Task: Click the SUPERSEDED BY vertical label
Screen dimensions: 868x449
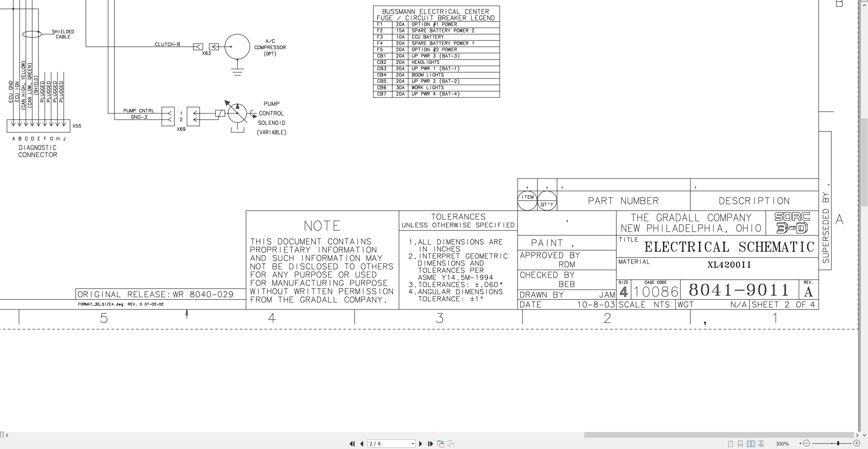Action: pos(826,227)
